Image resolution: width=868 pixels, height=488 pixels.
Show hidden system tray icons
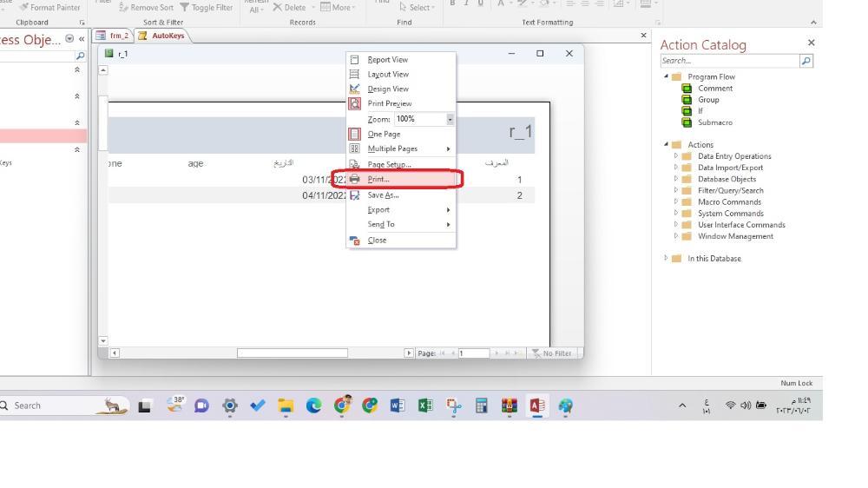[x=682, y=406]
